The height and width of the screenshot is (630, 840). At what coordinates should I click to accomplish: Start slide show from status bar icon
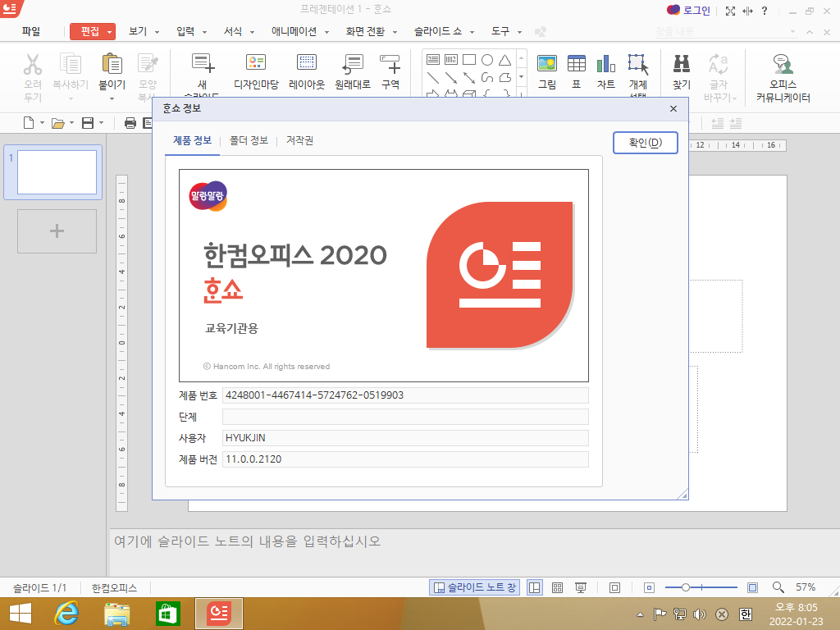[x=580, y=587]
